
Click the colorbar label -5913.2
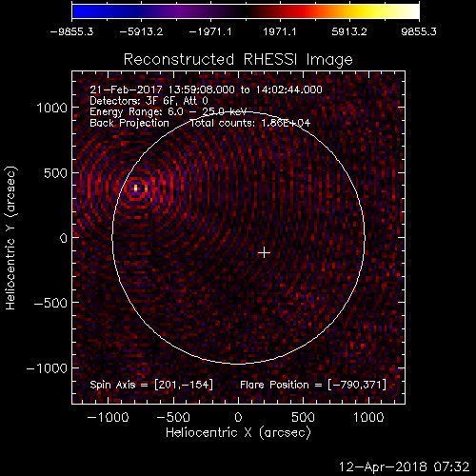pos(141,31)
